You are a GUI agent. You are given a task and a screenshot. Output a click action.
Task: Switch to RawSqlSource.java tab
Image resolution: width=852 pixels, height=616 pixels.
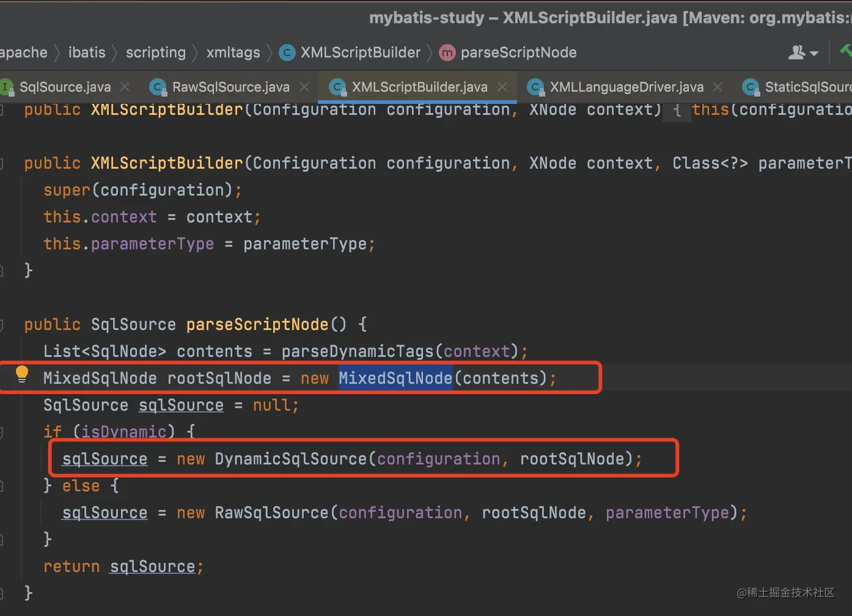coord(230,87)
